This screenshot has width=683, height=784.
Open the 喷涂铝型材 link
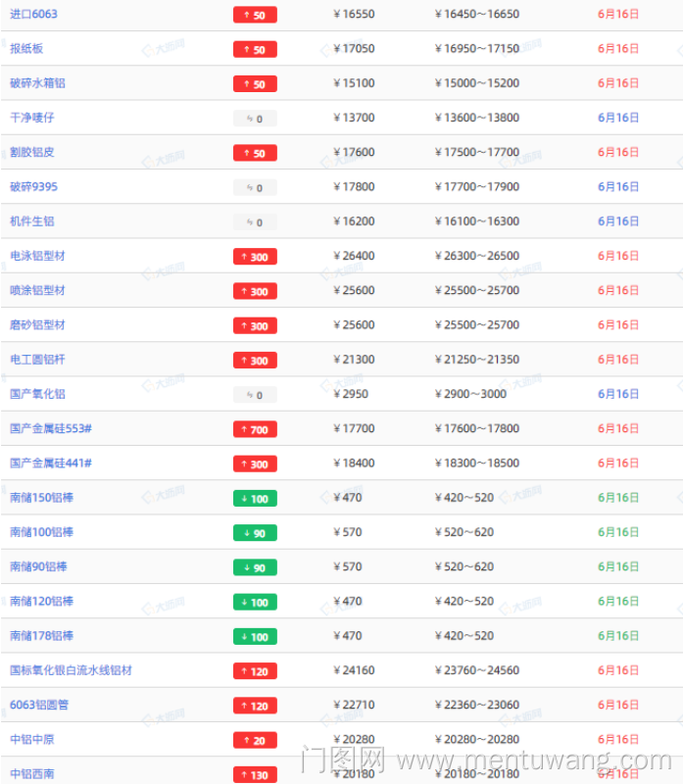click(37, 291)
